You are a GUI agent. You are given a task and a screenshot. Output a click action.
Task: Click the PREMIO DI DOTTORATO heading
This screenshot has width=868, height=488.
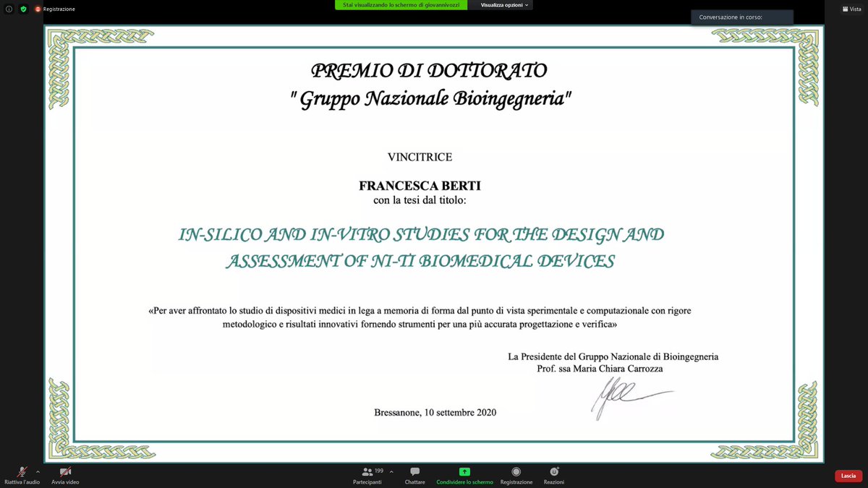point(429,70)
